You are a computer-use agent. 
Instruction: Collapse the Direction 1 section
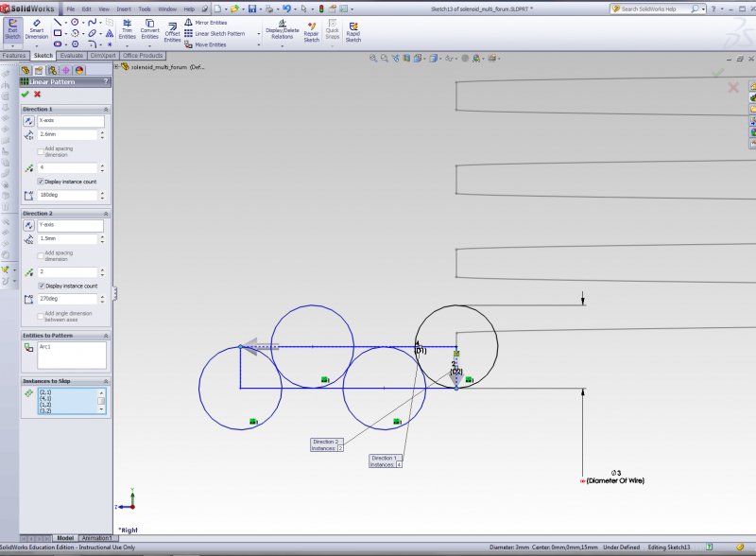[105, 110]
